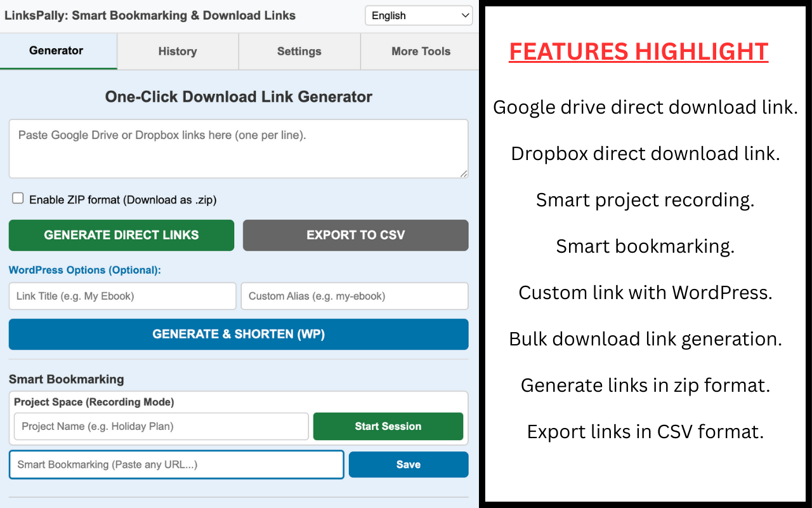Switch to the More Tools tab
The height and width of the screenshot is (508, 812).
[x=421, y=51]
